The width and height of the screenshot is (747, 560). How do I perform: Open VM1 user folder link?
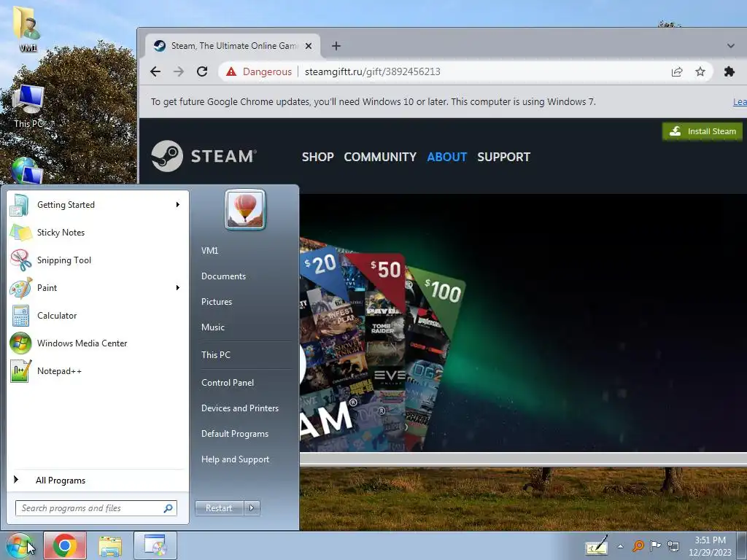209,251
